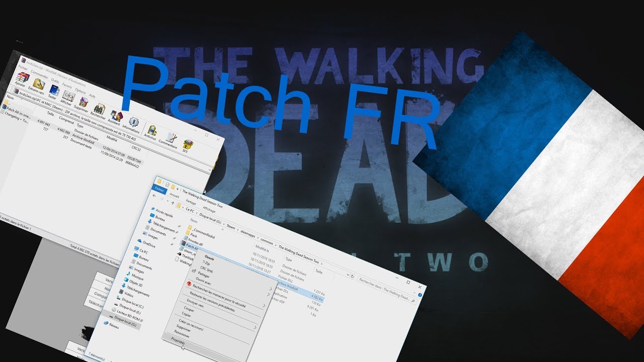Click the Modifié le column header

click(262, 248)
